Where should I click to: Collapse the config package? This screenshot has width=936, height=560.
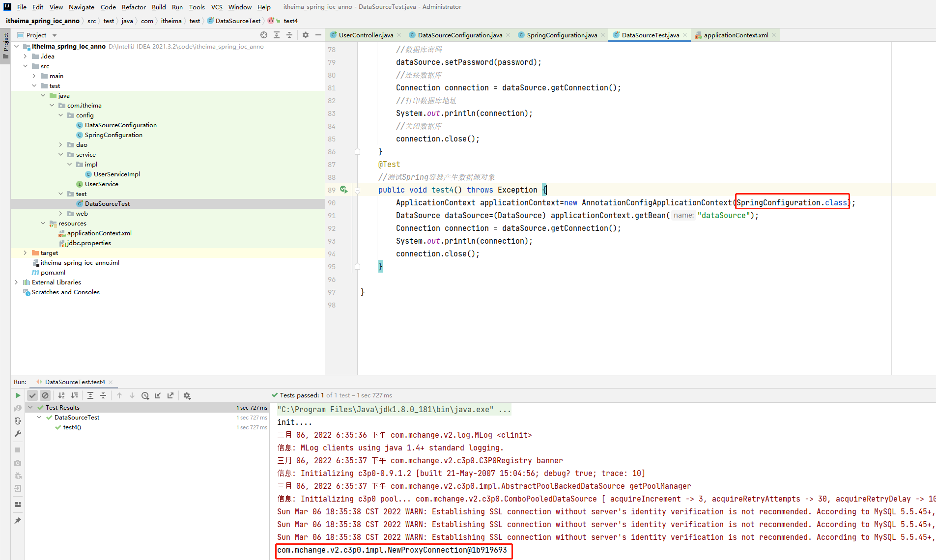click(x=61, y=115)
